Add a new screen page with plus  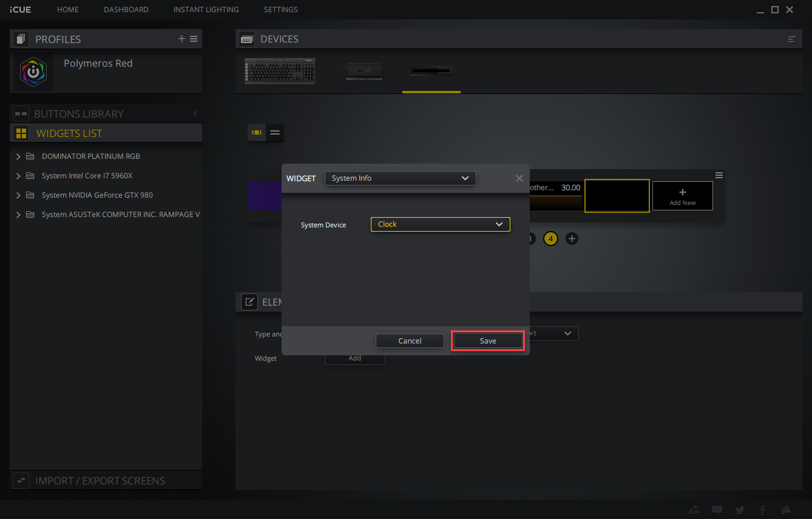pyautogui.click(x=572, y=239)
